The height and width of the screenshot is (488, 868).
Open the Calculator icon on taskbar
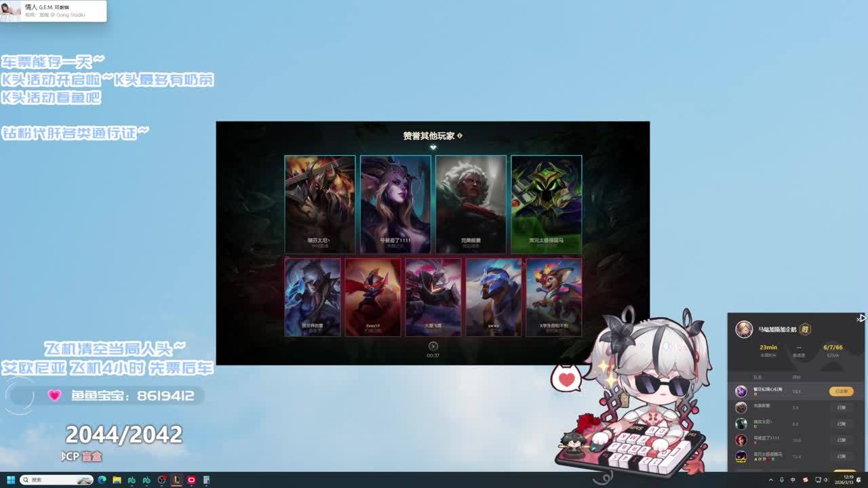tap(206, 480)
